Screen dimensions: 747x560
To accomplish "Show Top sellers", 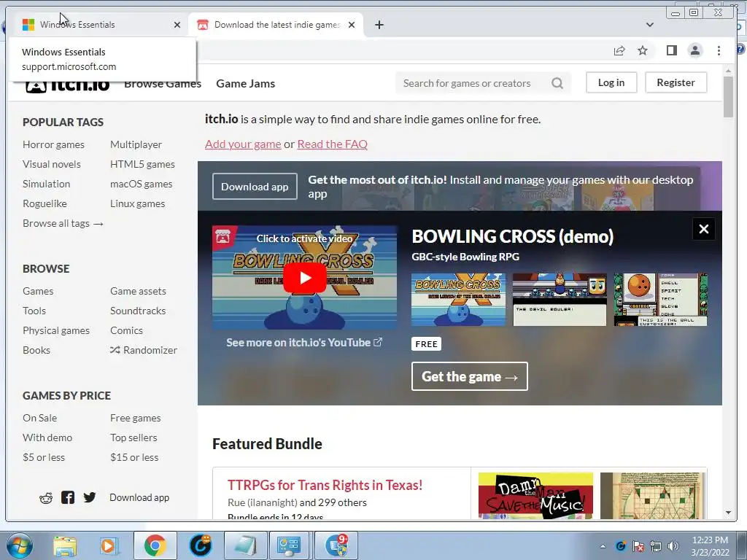I will [133, 437].
